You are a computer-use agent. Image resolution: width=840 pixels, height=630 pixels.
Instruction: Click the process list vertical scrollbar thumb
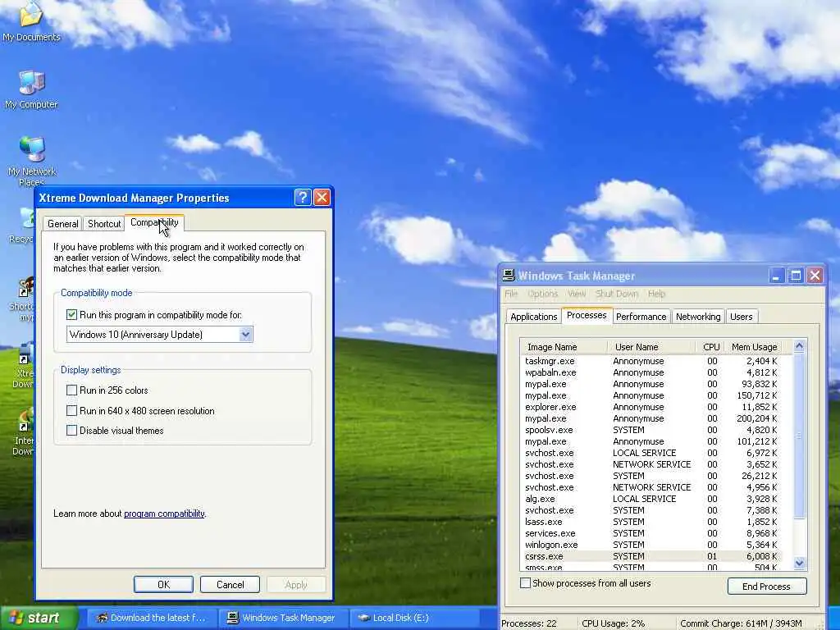(x=799, y=436)
